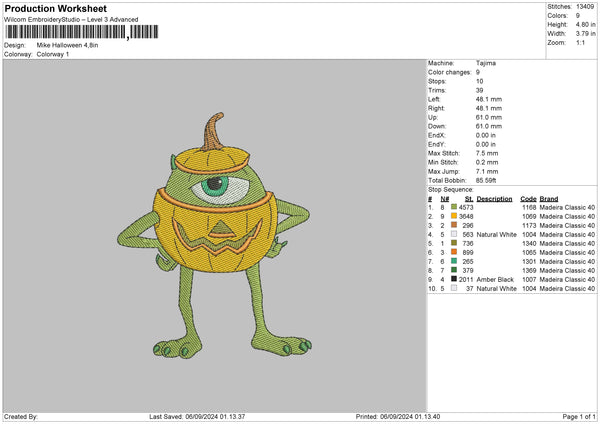Click 'Printed: 06/09/2024 01.13.40' footer text
Viewport: 600px width, 424px height.
pyautogui.click(x=398, y=416)
